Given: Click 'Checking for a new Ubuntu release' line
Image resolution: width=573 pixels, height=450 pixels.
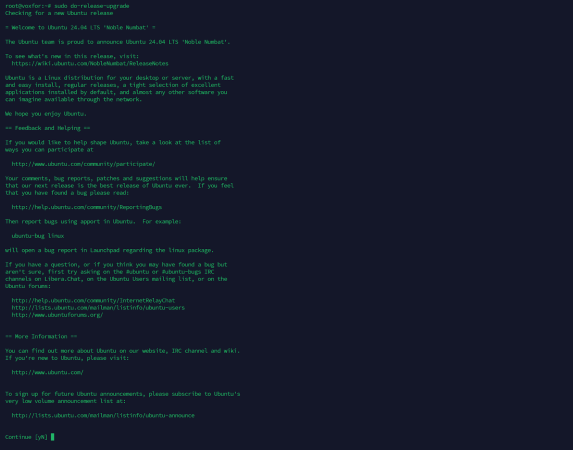Looking at the screenshot, I should (59, 13).
